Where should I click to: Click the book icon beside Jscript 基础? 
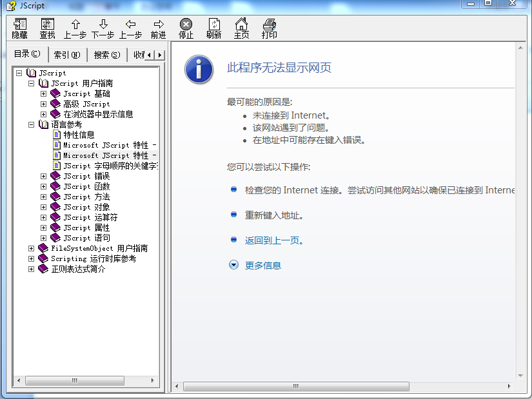click(55, 93)
